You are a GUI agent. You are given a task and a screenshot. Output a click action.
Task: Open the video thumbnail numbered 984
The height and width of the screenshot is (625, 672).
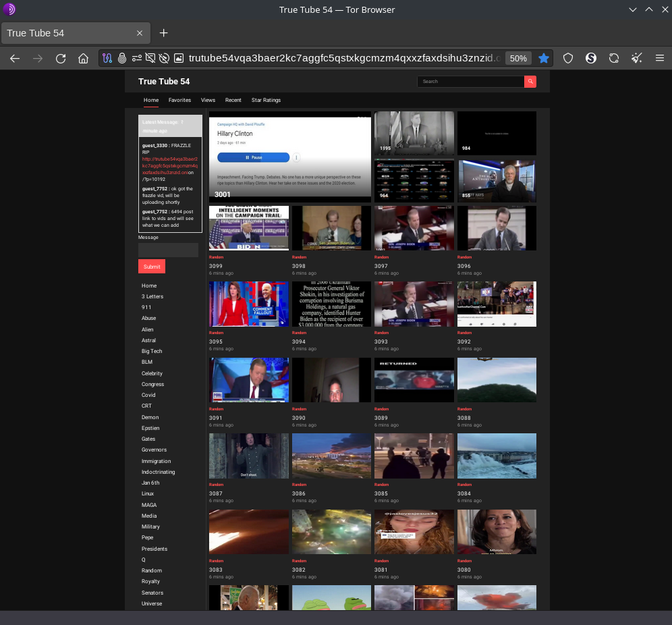[497, 133]
